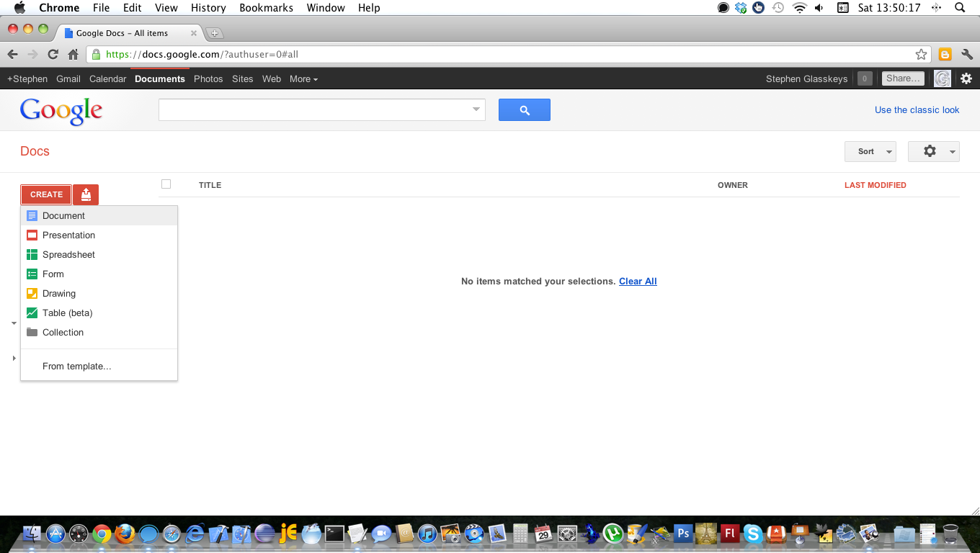Screen dimensions: 980x553
Task: Choose Spreadsheet from the Create menu
Action: 68,255
